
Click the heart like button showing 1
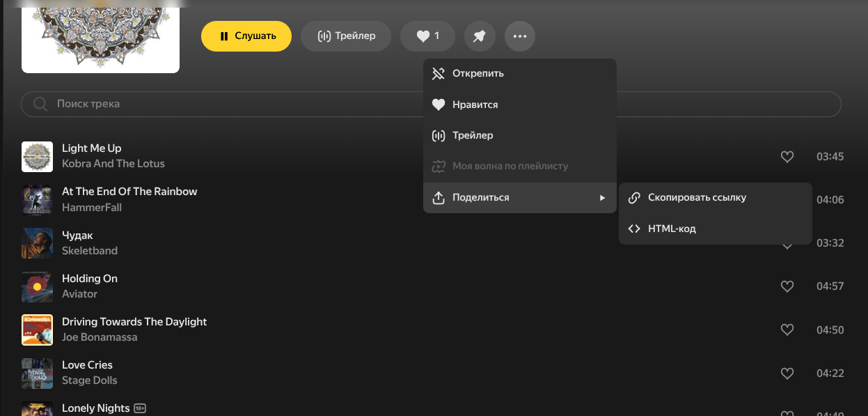427,36
